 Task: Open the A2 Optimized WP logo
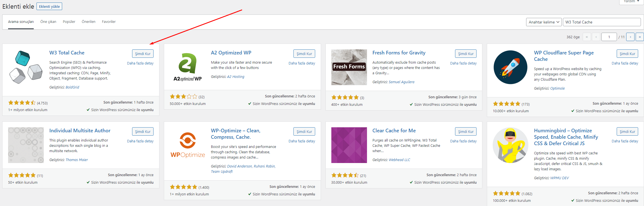[x=188, y=67]
